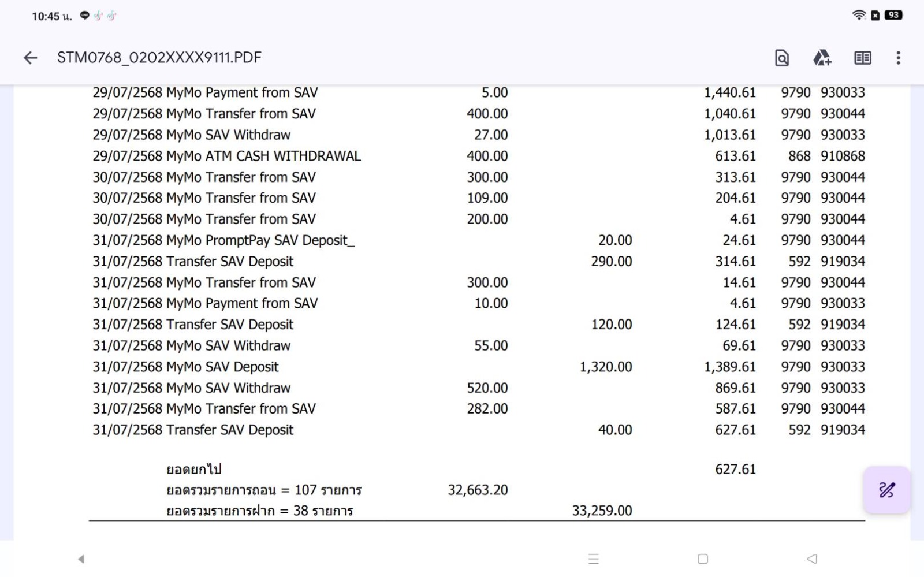The width and height of the screenshot is (924, 577).
Task: Tap the total withdrawals amount 32,663.20
Action: [478, 490]
